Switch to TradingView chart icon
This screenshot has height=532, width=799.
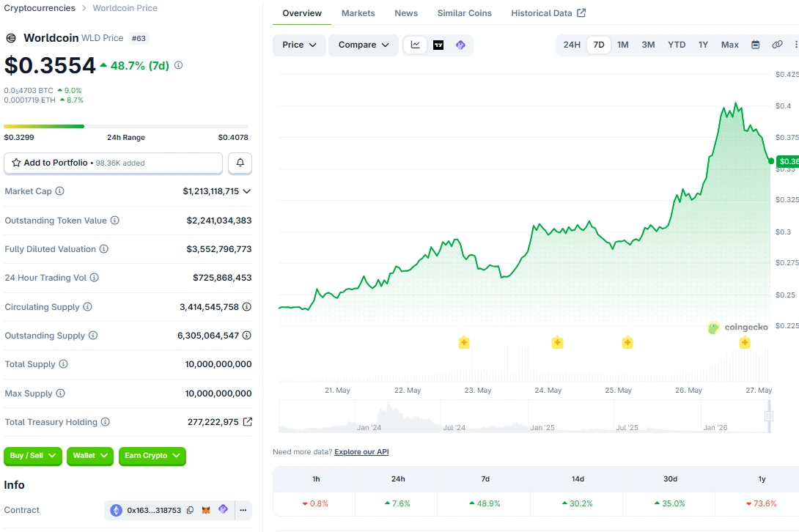pyautogui.click(x=438, y=45)
